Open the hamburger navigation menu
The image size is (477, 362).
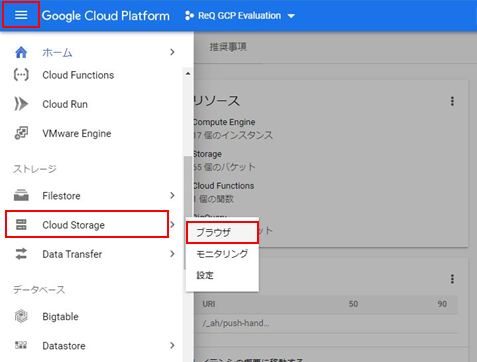click(21, 15)
